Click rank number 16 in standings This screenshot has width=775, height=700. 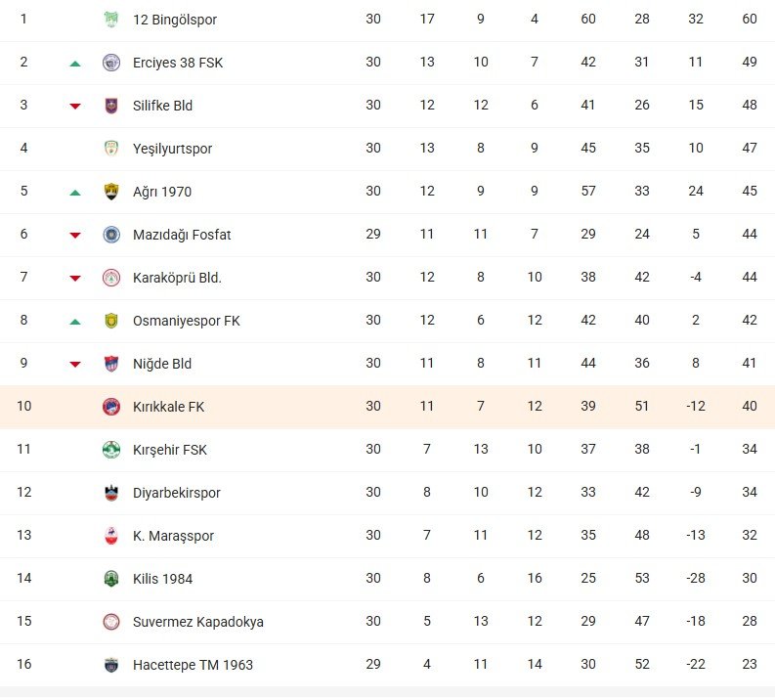pos(24,665)
